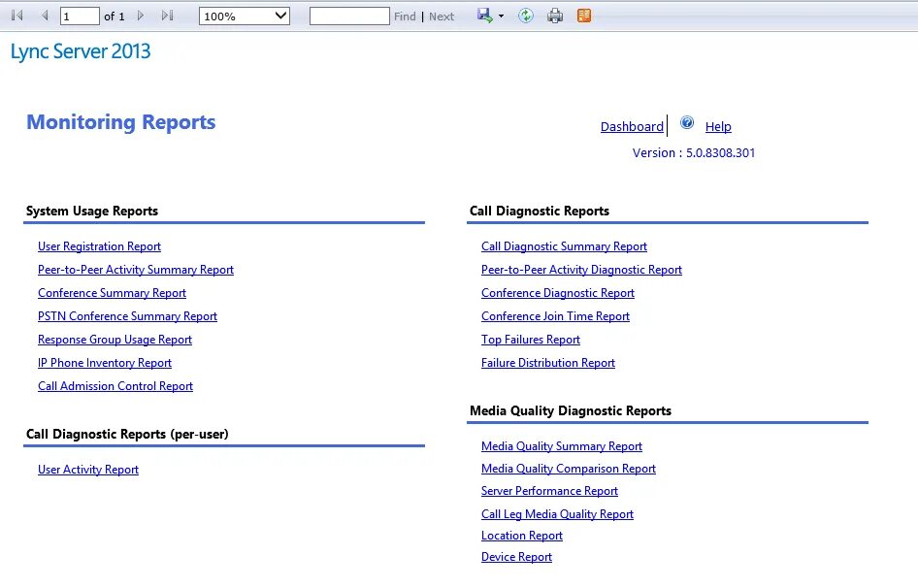918x588 pixels.
Task: Open Device Report
Action: pos(516,557)
